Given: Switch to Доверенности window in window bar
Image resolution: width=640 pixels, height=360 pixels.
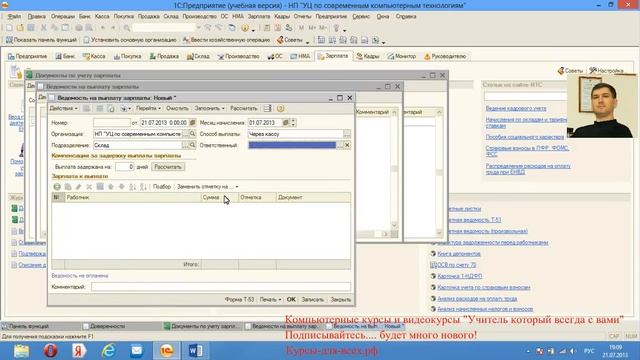Looking at the screenshot, I should tap(104, 326).
